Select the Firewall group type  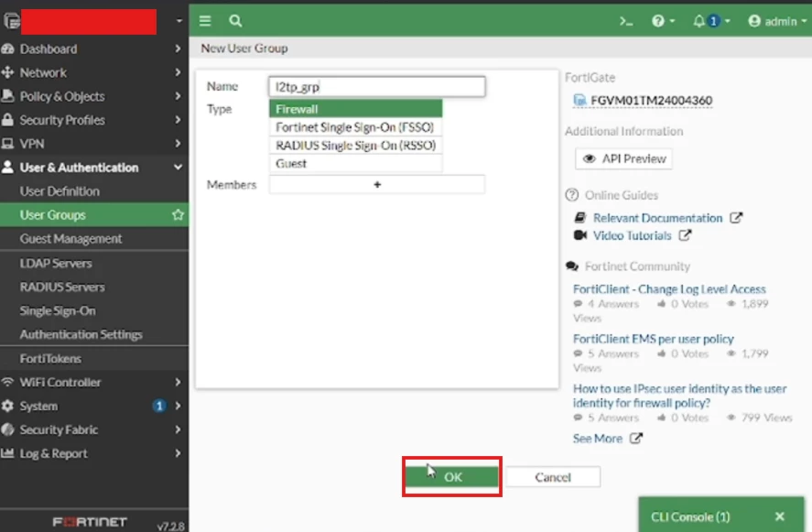(356, 109)
